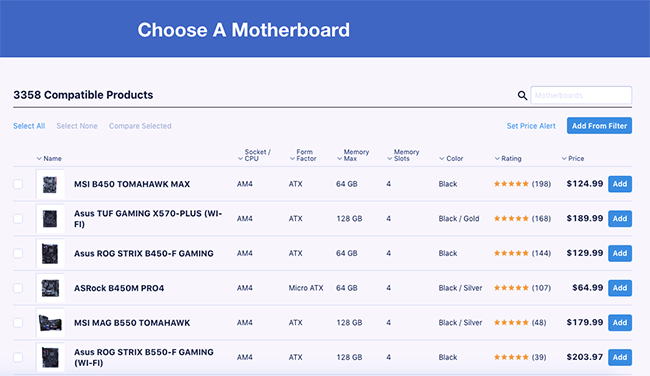Click the $129.99 price
The height and width of the screenshot is (376, 650).
click(x=585, y=253)
